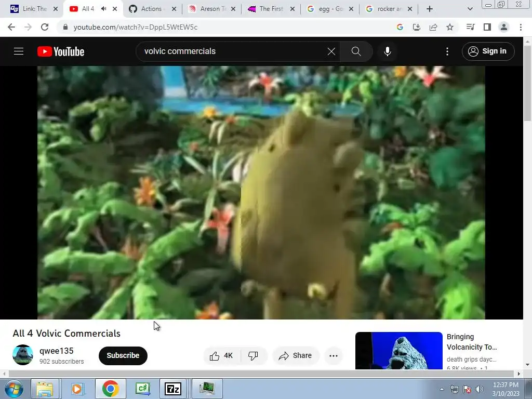532x399 pixels.
Task: Clear the search box with X
Action: tap(331, 51)
